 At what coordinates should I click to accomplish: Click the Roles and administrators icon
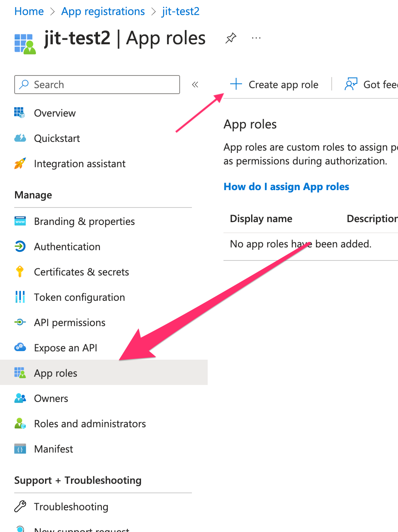pos(20,424)
